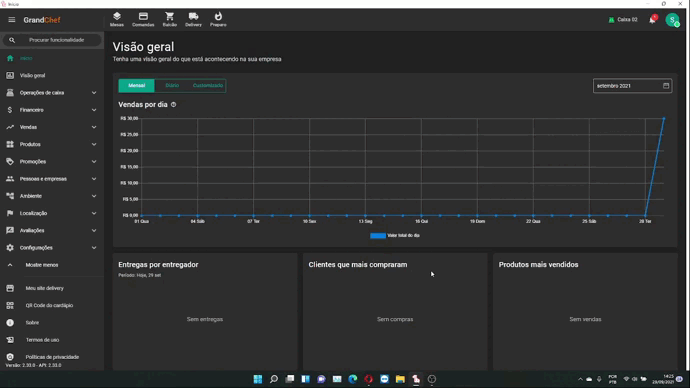Image resolution: width=690 pixels, height=388 pixels.
Task: Click the Vendas trend line icon
Action: coord(10,127)
